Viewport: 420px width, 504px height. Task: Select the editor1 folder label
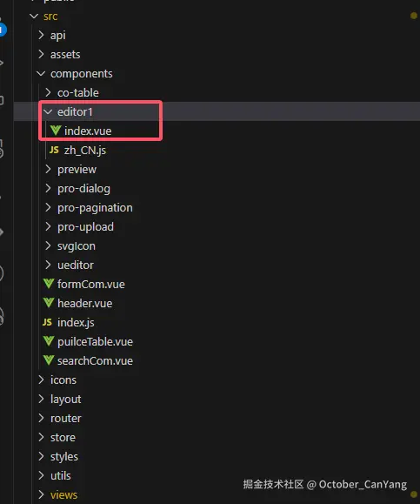75,112
